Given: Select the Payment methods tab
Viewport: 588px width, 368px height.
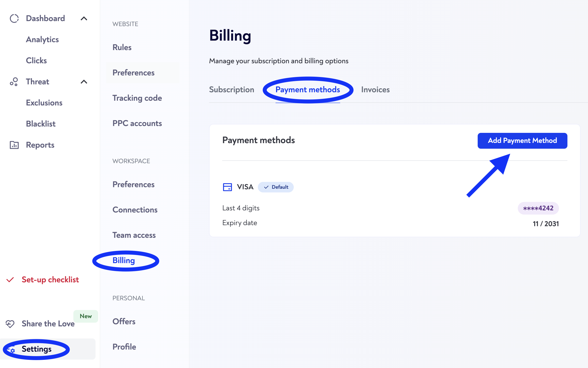Looking at the screenshot, I should [308, 90].
